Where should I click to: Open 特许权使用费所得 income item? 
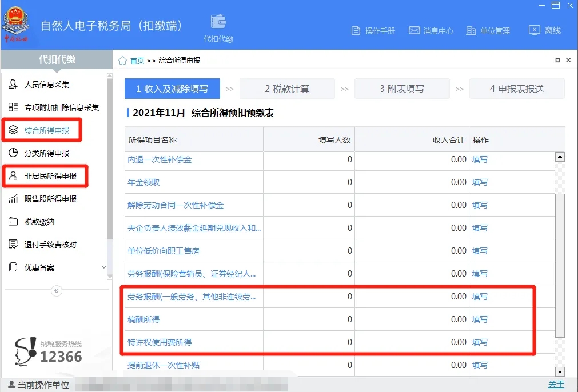(160, 342)
